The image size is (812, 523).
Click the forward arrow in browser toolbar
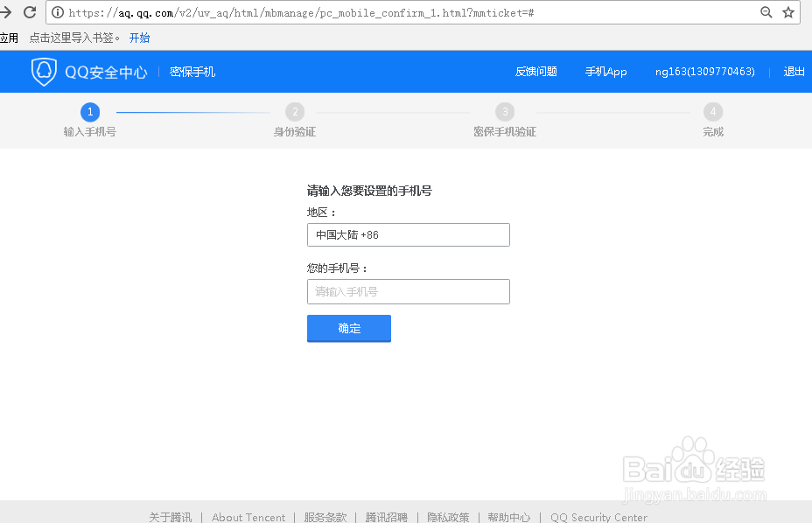click(x=5, y=12)
